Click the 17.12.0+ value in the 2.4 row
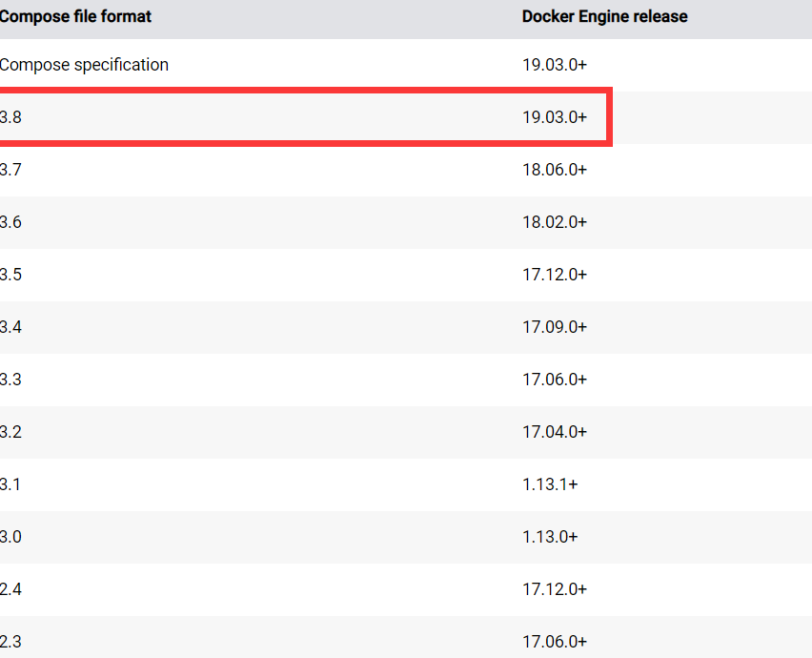Screen dimensions: 812x658 (x=555, y=589)
